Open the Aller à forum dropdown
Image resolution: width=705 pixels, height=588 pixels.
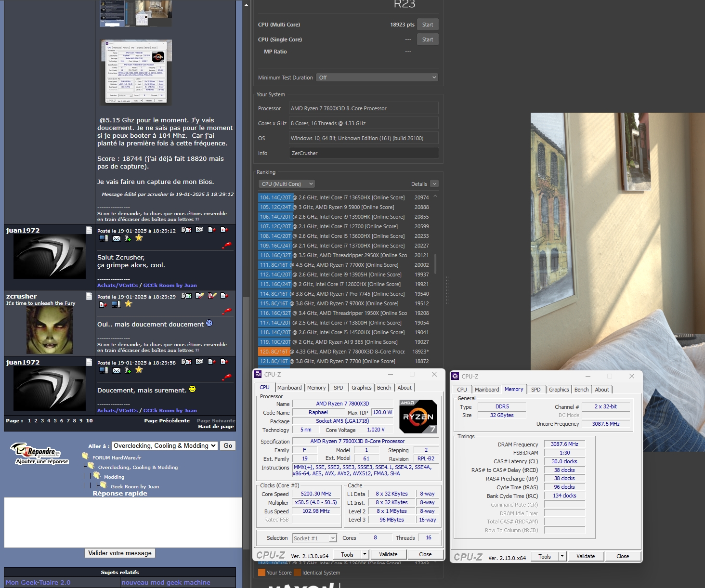(165, 446)
